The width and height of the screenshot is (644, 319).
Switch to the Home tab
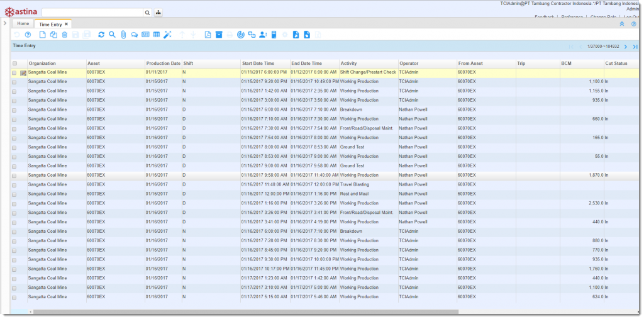[x=23, y=24]
